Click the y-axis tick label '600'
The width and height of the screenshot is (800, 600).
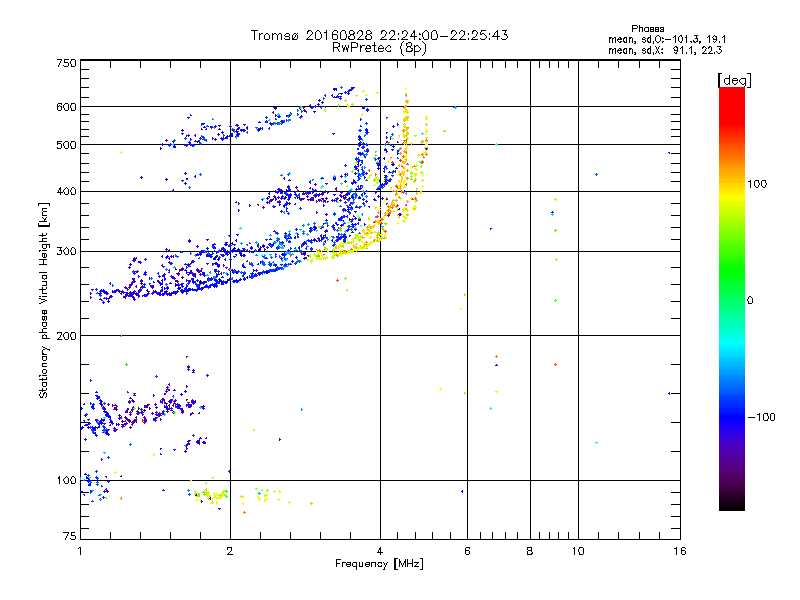pos(67,107)
